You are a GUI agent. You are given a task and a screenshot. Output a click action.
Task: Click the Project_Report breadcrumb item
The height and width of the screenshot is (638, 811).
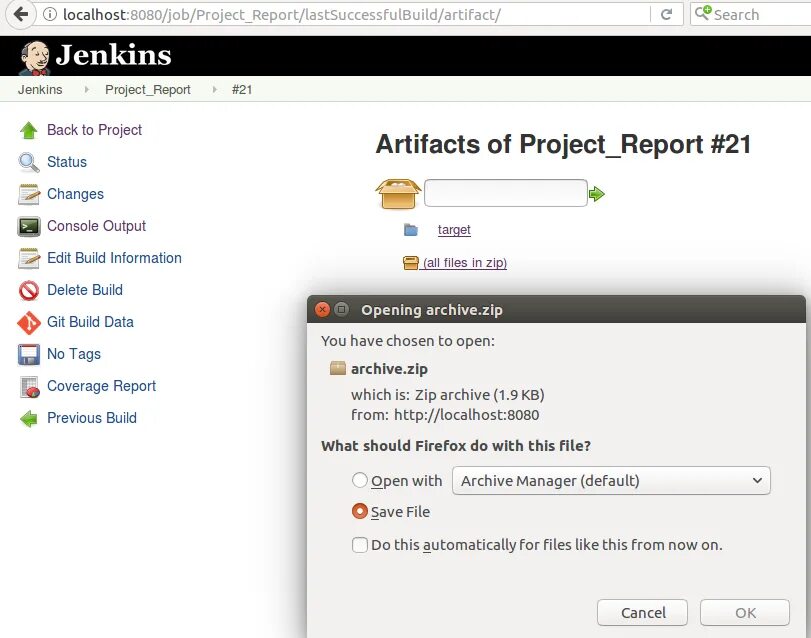pos(147,89)
